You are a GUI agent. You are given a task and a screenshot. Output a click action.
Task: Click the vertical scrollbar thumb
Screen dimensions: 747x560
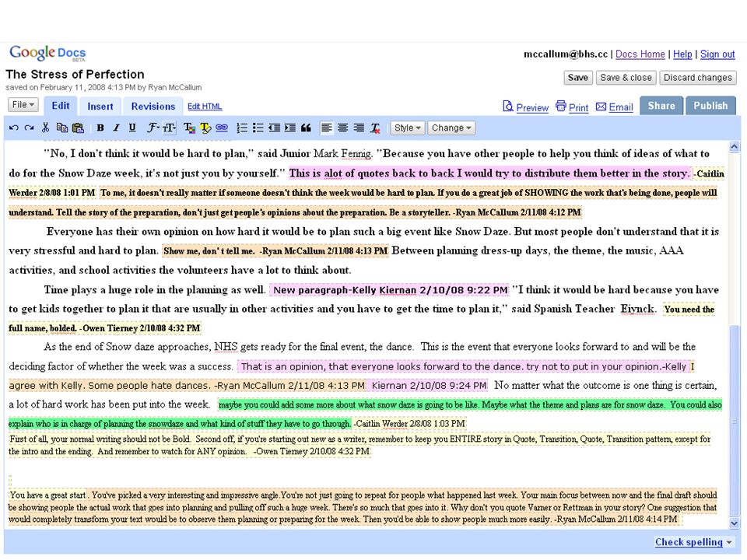[x=734, y=421]
